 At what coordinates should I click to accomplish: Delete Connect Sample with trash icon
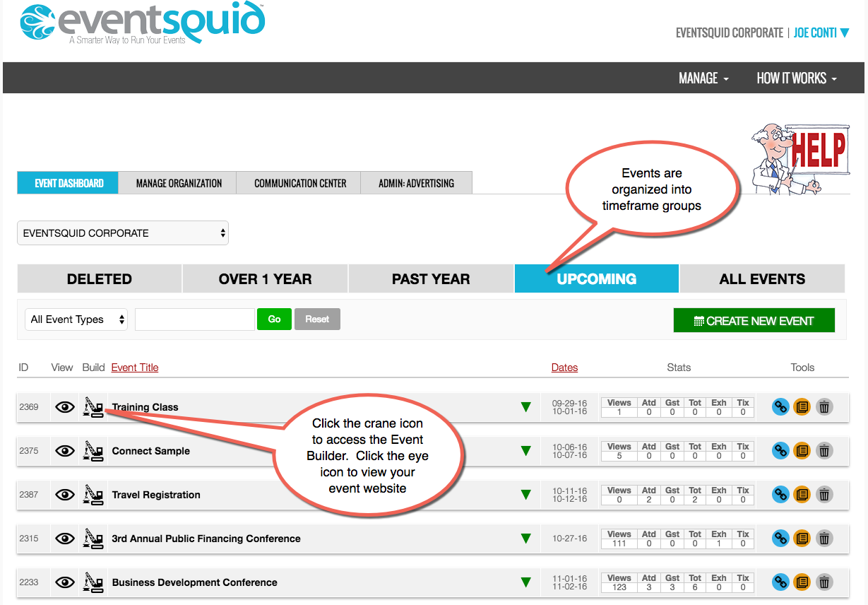824,451
